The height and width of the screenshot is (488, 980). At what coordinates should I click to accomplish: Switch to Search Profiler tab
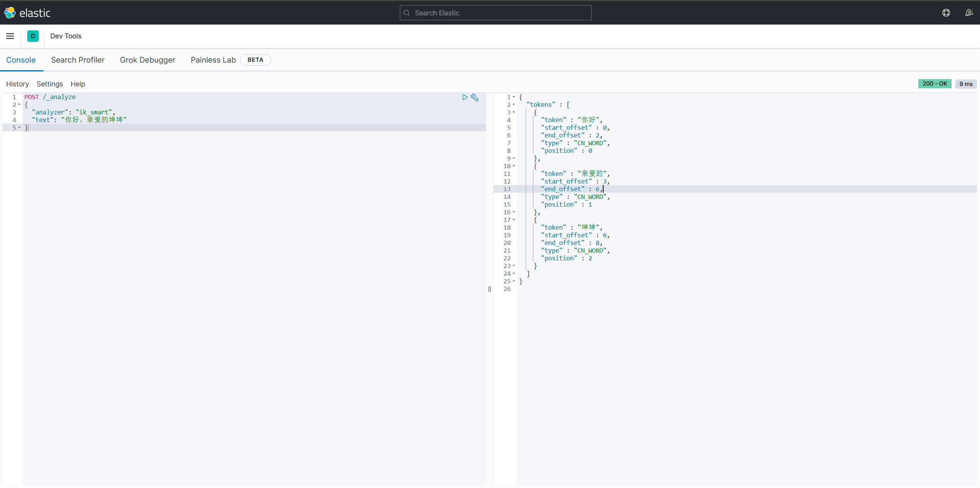tap(78, 60)
